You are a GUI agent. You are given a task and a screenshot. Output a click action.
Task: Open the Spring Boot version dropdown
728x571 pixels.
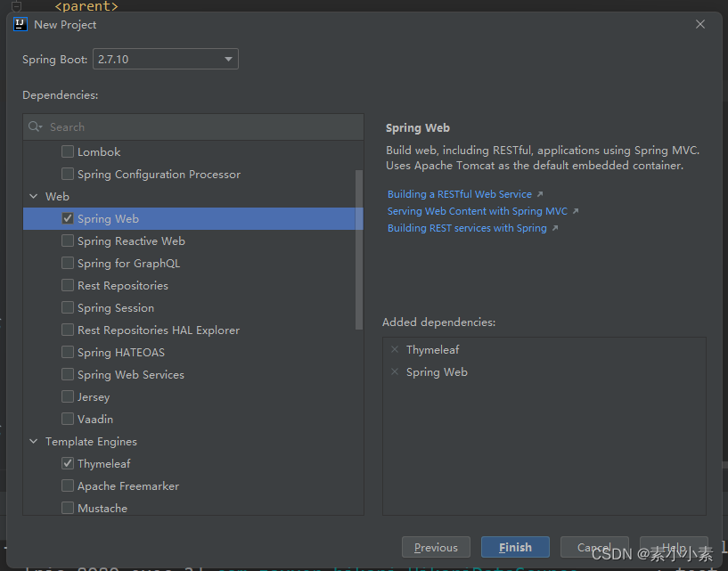coord(166,59)
